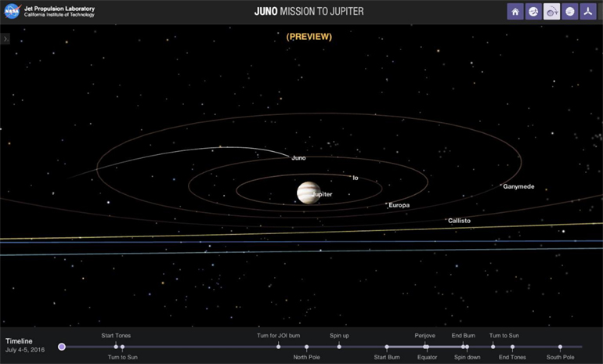Viewport: 603px width, 364px height.
Task: Click the Home icon button
Action: (515, 12)
